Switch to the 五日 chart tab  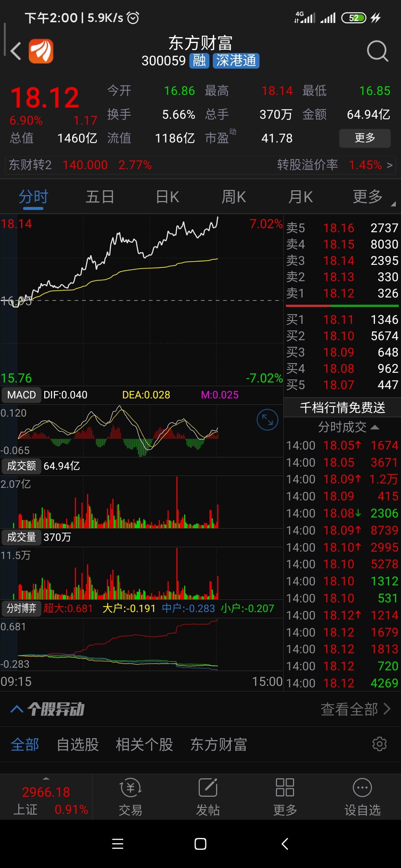pyautogui.click(x=100, y=197)
